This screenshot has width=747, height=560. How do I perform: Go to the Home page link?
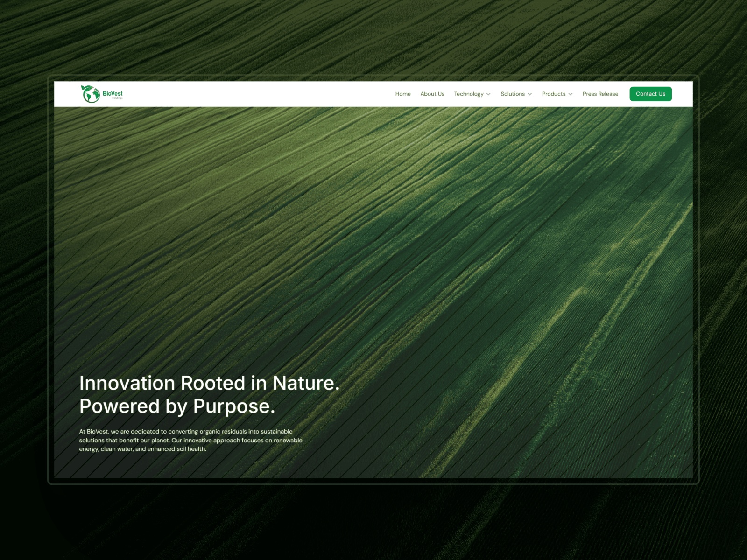[x=403, y=94]
